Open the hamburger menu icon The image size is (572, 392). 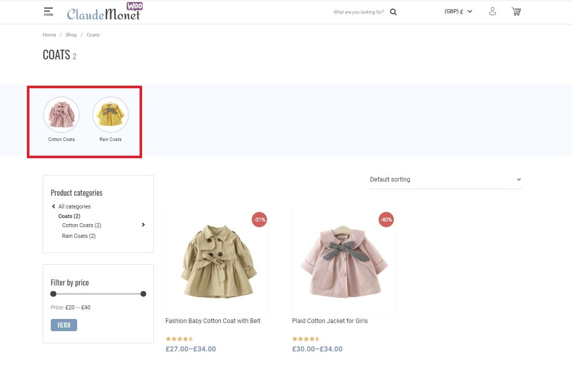[48, 11]
